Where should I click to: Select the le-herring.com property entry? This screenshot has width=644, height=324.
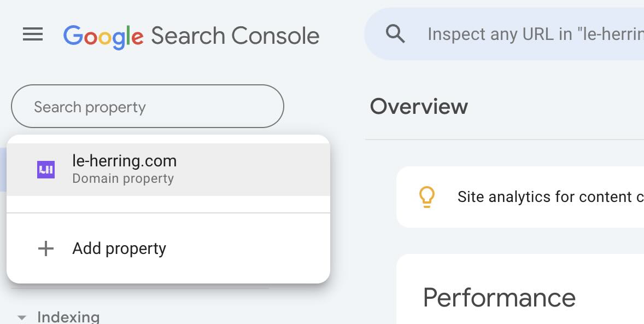click(168, 170)
